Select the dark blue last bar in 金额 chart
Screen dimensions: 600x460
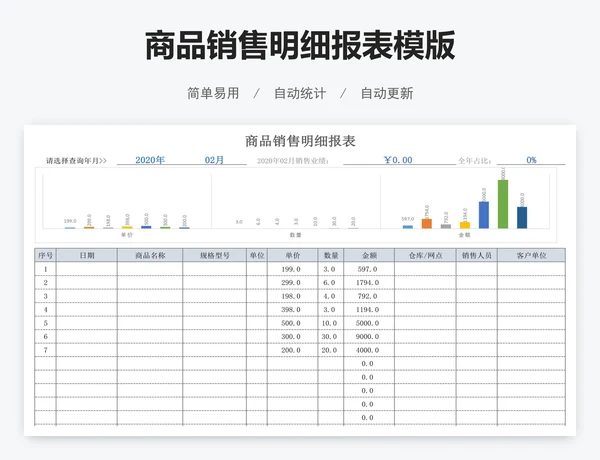(522, 218)
